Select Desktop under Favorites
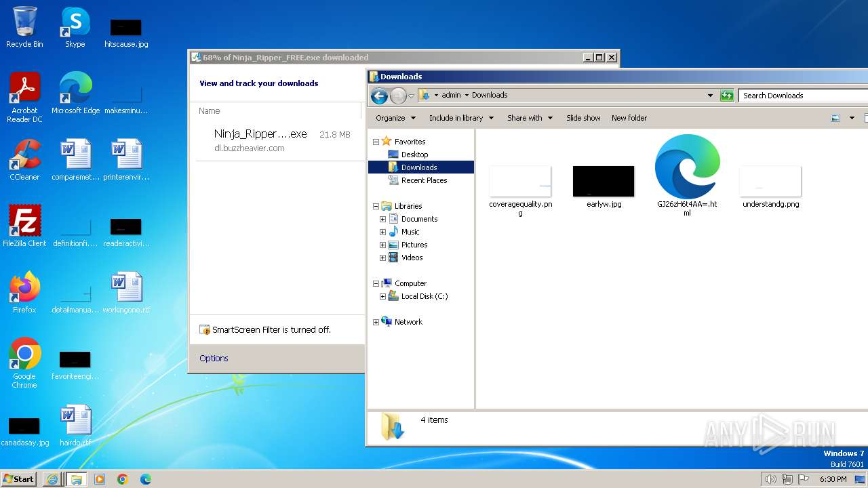 [414, 155]
